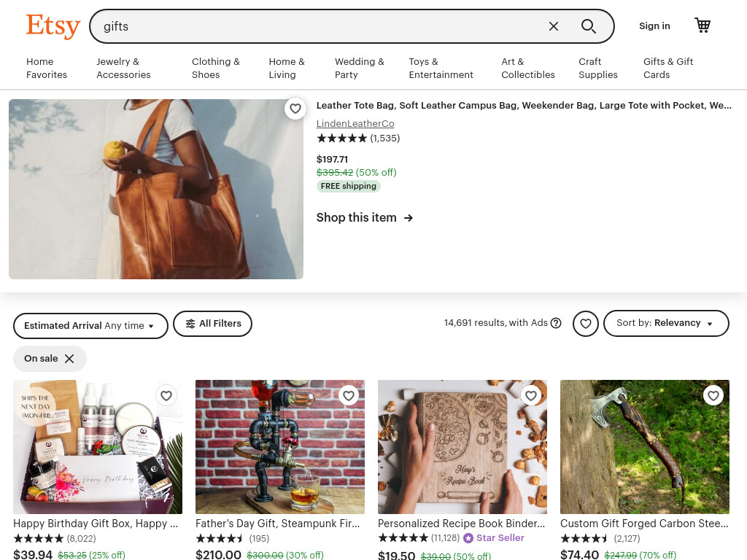The image size is (747, 560).
Task: Expand the Estimated Arrival dropdown
Action: [90, 326]
